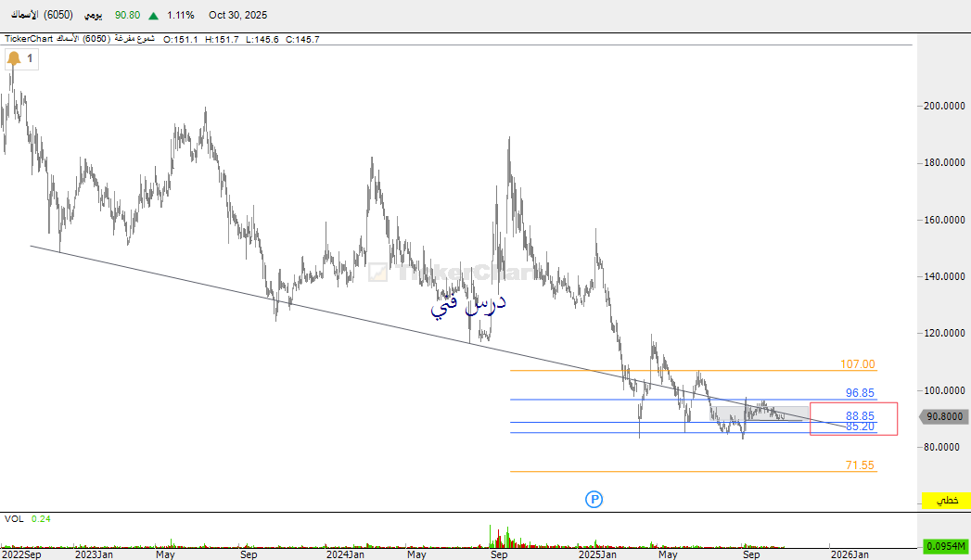Click the يومي daily interval label

tap(94, 16)
